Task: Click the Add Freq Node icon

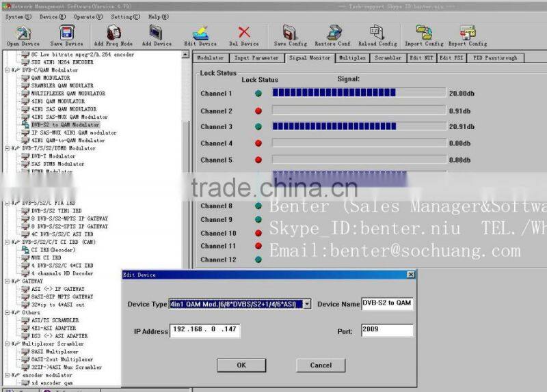Action: click(x=114, y=33)
